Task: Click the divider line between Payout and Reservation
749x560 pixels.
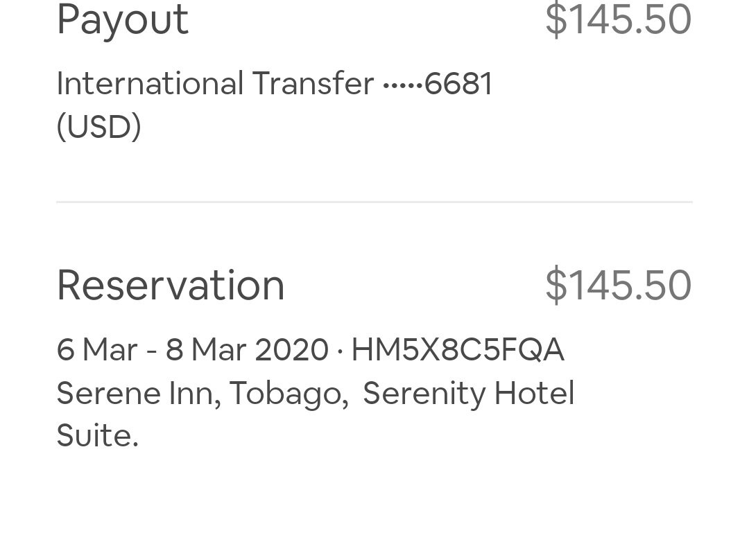Action: pos(374,202)
